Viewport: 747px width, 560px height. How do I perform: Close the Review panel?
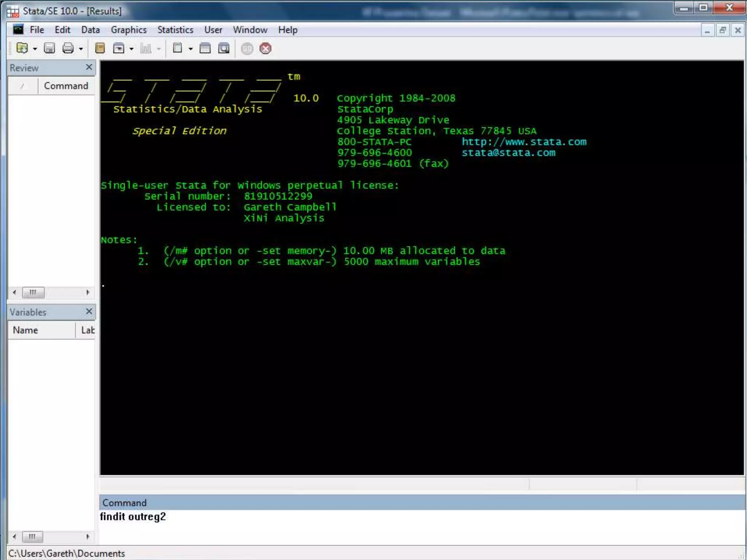(x=89, y=67)
